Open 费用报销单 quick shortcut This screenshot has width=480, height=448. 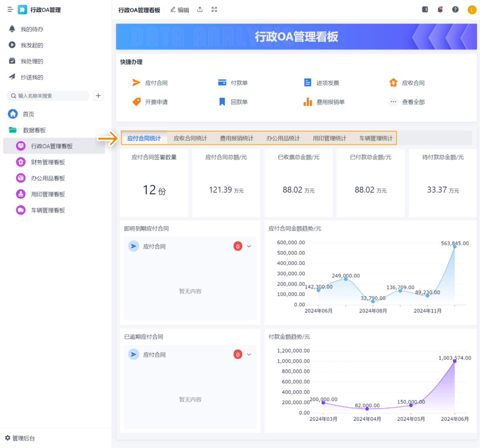point(324,102)
